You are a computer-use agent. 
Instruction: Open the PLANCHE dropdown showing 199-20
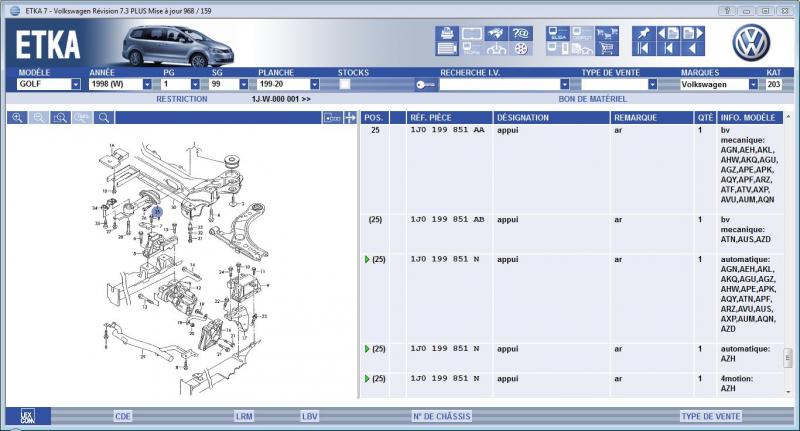point(315,84)
